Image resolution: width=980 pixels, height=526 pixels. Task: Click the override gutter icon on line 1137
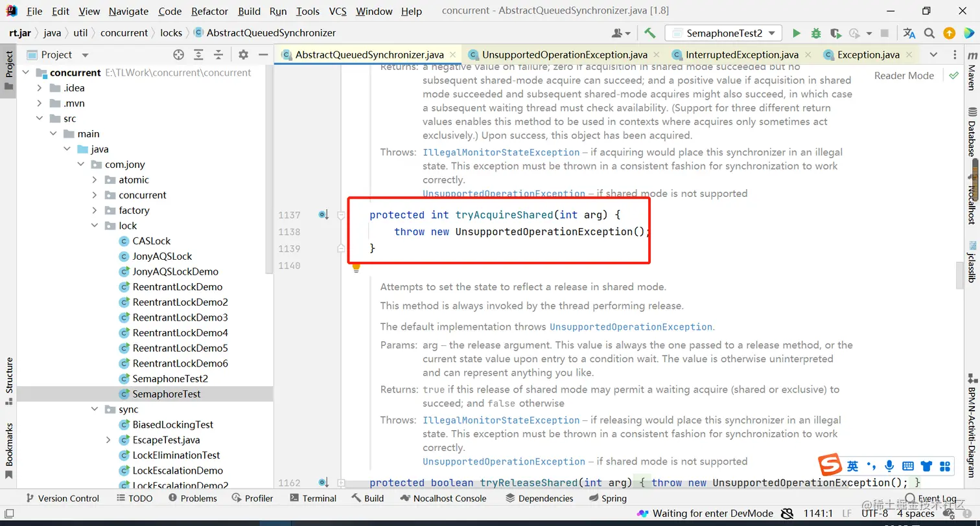[x=323, y=214]
